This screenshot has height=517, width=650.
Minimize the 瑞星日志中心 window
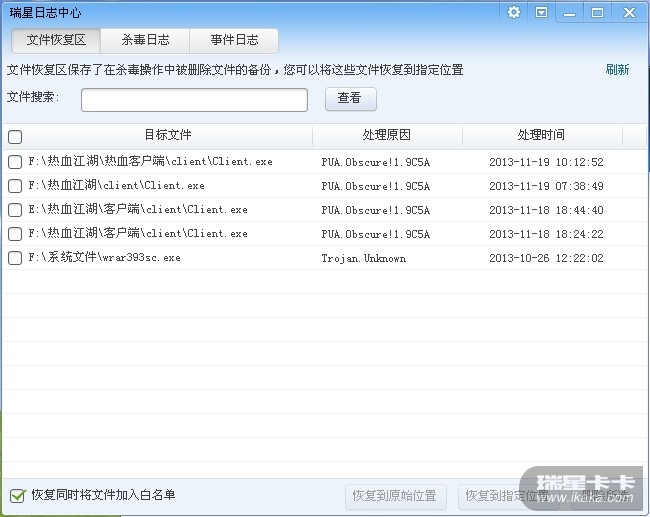tap(570, 13)
